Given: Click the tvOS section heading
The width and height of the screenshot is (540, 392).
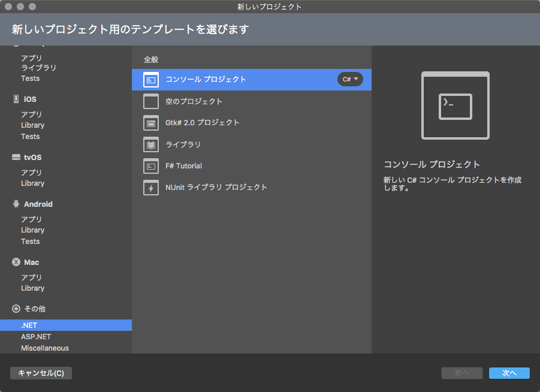Looking at the screenshot, I should click(x=33, y=158).
